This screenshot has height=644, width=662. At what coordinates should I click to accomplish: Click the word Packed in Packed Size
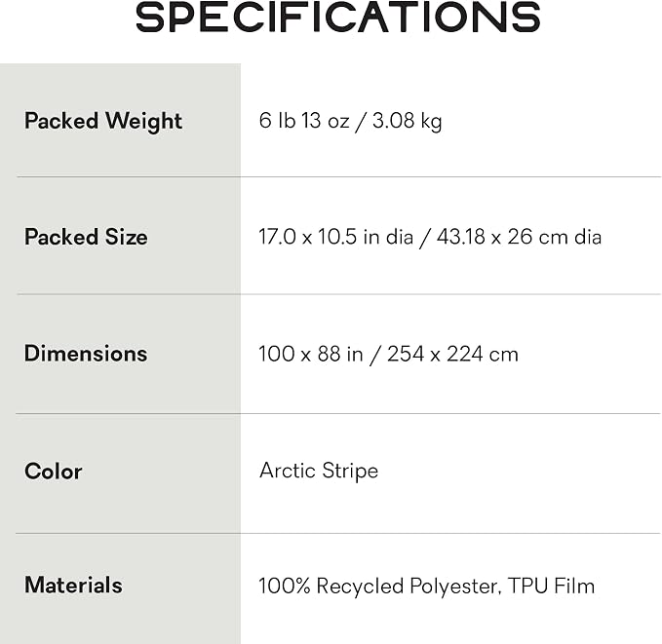(61, 237)
